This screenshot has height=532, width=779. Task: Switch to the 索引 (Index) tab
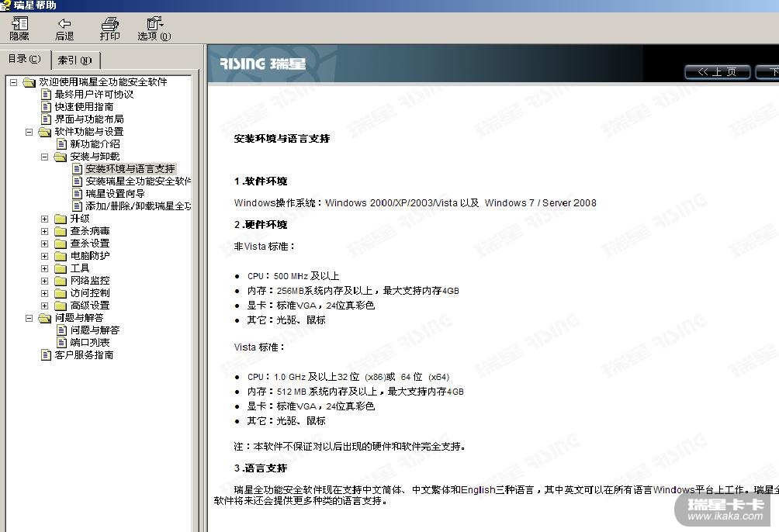click(x=75, y=60)
